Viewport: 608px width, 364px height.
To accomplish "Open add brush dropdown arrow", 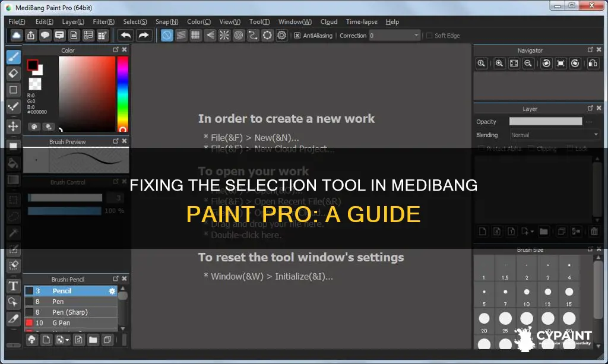I will (67, 340).
